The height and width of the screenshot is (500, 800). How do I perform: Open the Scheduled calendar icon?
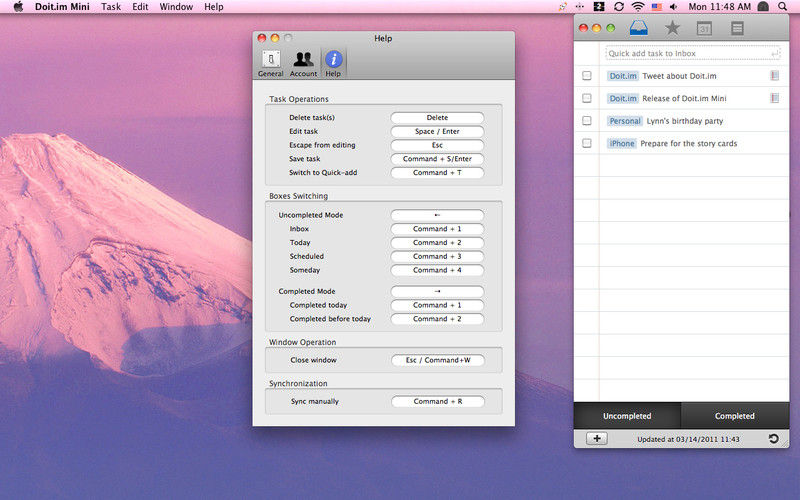coord(704,28)
